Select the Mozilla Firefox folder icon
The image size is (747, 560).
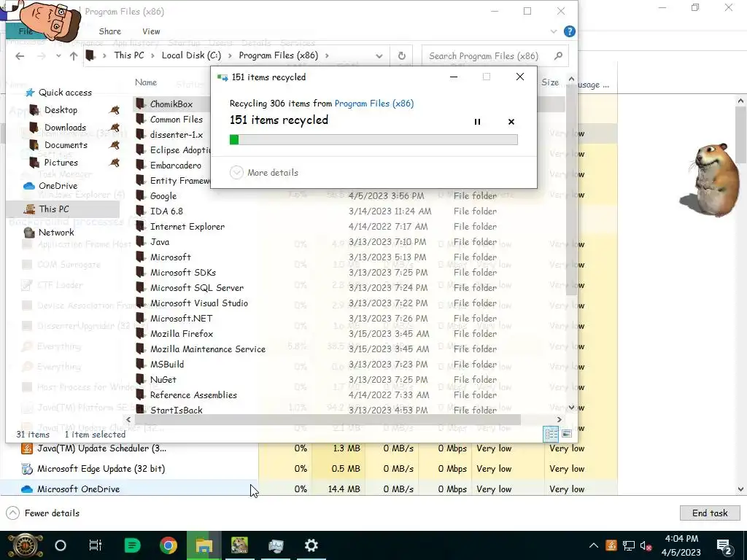click(x=141, y=333)
